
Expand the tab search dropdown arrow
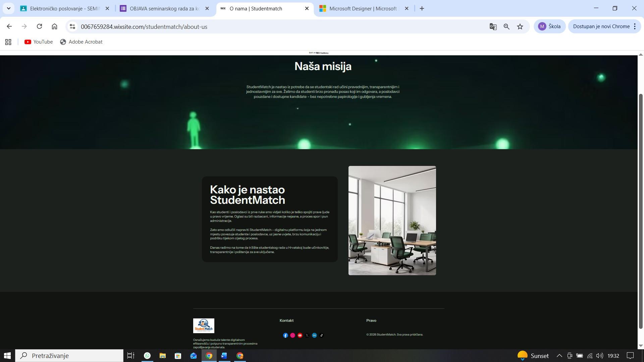(x=8, y=8)
